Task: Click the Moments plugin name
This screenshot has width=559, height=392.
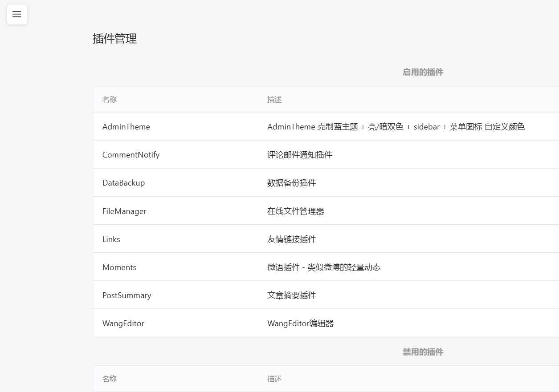Action: click(119, 267)
